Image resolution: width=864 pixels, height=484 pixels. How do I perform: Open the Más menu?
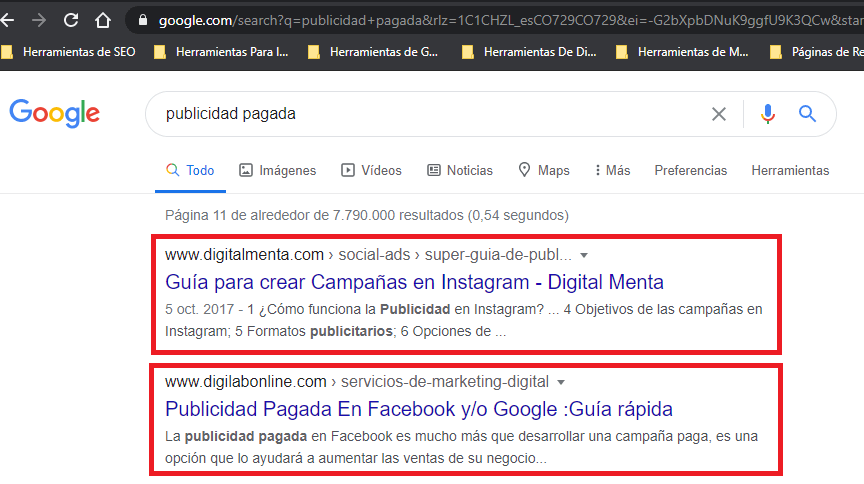[x=612, y=170]
